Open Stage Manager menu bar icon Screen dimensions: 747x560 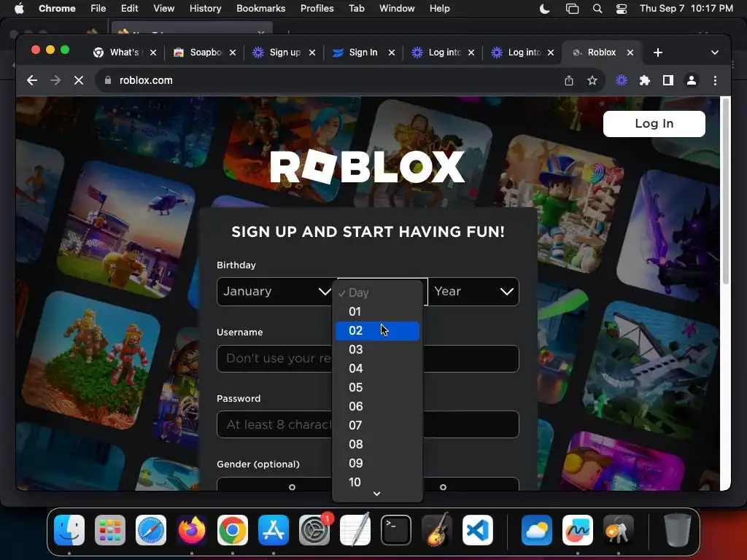click(572, 8)
